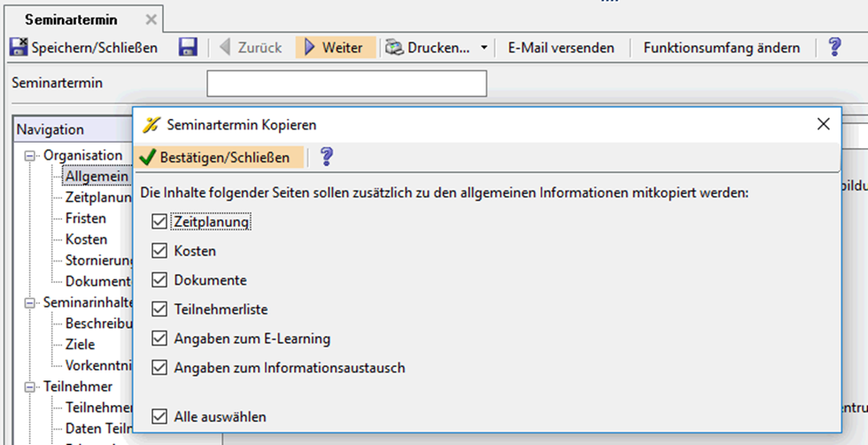
Task: Open the Drucken dropdown arrow
Action: click(x=484, y=48)
